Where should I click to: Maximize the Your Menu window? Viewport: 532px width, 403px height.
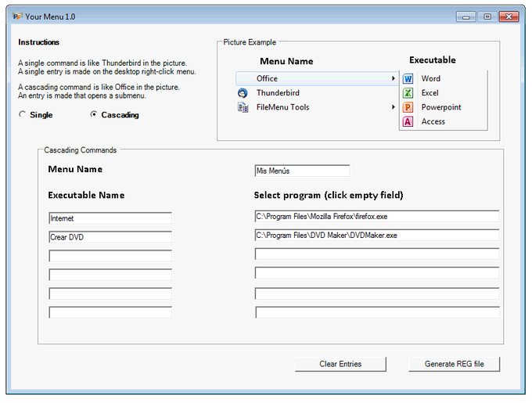[487, 16]
